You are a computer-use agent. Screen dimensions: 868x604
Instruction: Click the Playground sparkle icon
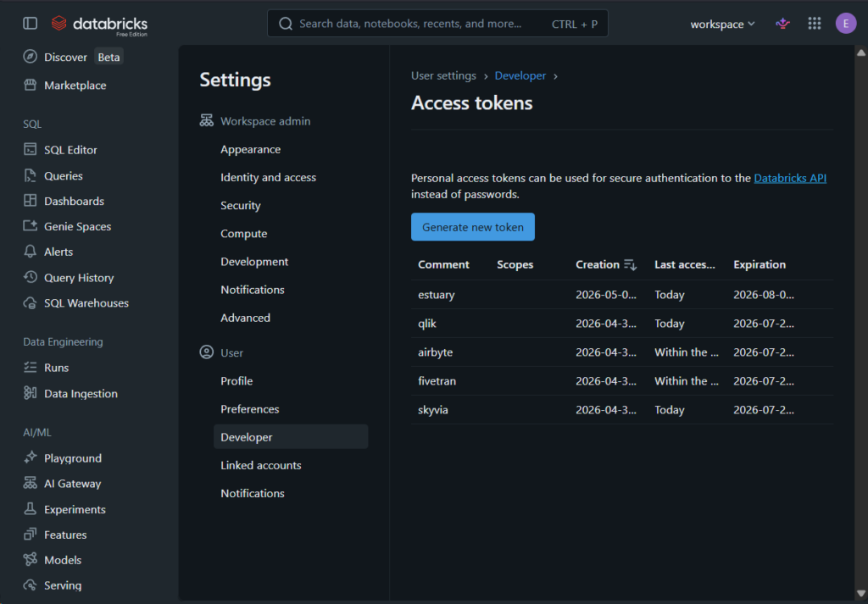[30, 458]
